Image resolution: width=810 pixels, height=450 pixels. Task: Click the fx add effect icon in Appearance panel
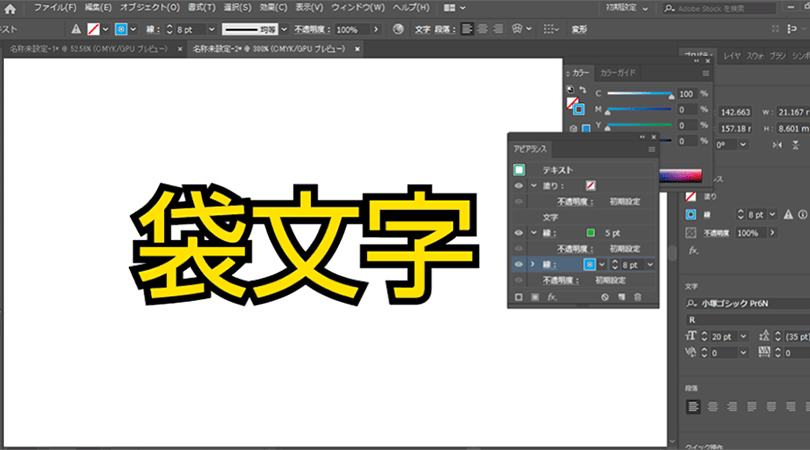pyautogui.click(x=551, y=297)
